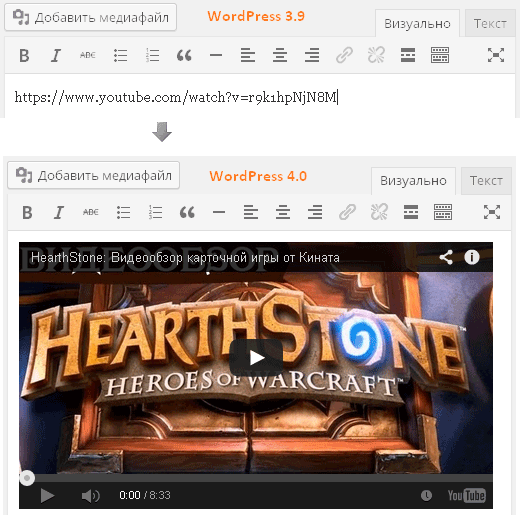
Task: Center align text in WordPress 4.0 toolbar
Action: [283, 212]
